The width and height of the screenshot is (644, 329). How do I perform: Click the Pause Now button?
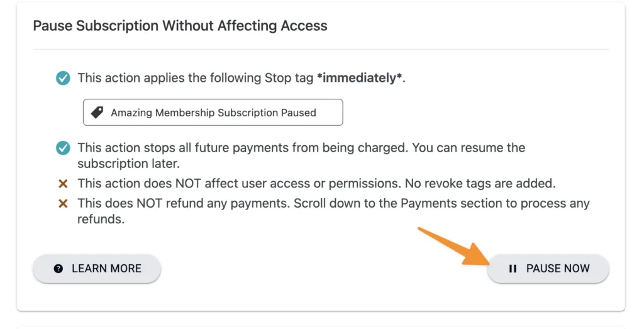pos(548,269)
